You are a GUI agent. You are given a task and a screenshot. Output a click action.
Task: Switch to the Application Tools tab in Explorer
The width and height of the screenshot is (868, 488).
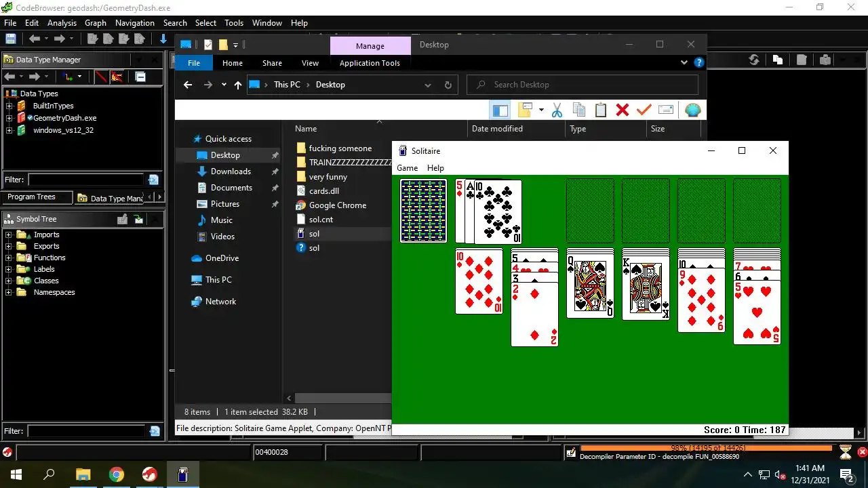(370, 63)
